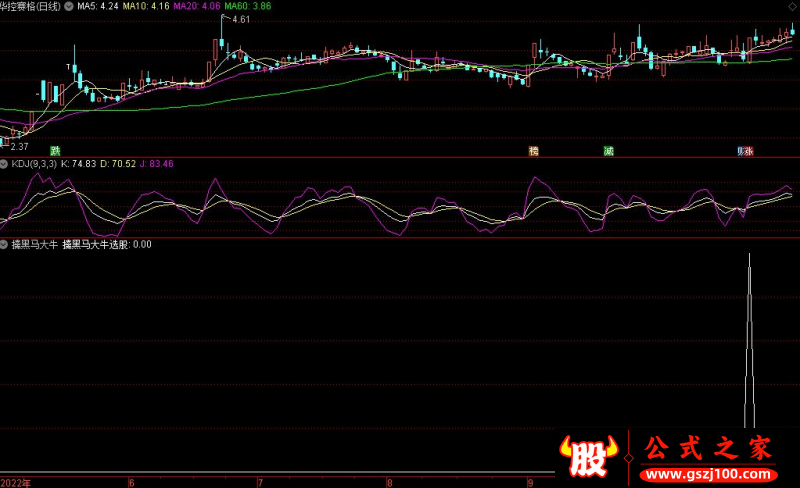Expand the KDJ(9,3,3) indicator options

point(5,163)
